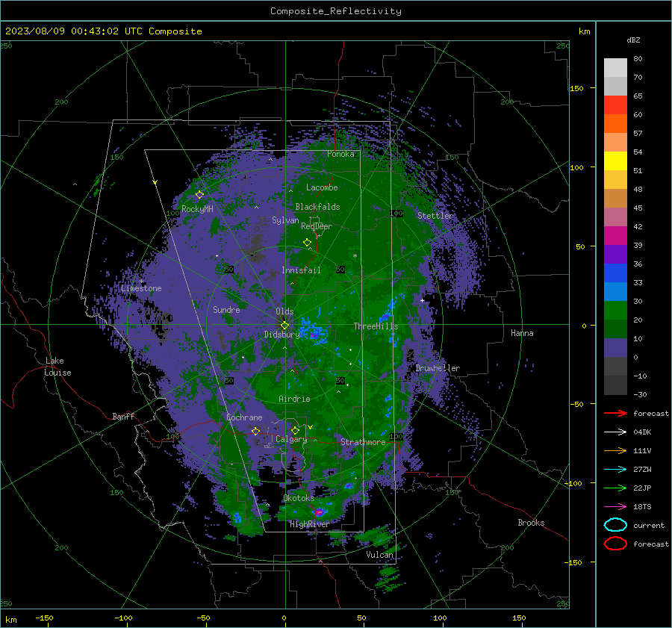The image size is (672, 628).
Task: Click the ThreeHills city label
Action: [376, 326]
